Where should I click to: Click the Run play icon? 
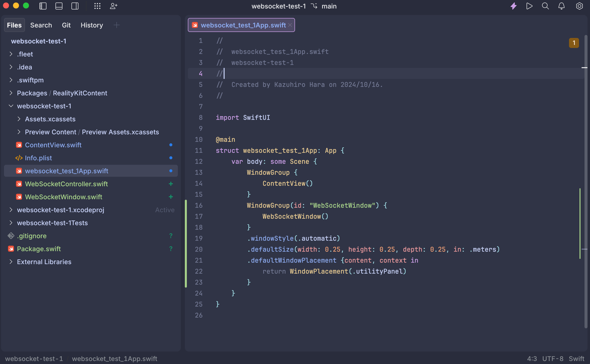(529, 6)
